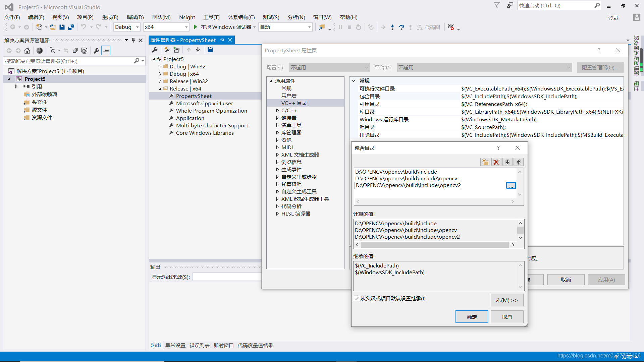The width and height of the screenshot is (644, 362).
Task: Close the 属性管理器 - PropertySheet tab
Action: [230, 40]
